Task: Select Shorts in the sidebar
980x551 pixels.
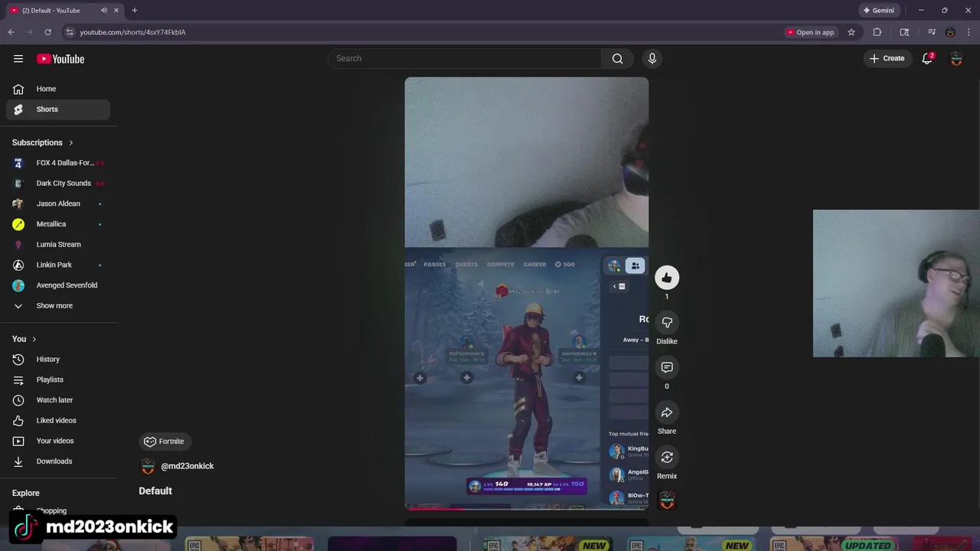Action: 58,109
